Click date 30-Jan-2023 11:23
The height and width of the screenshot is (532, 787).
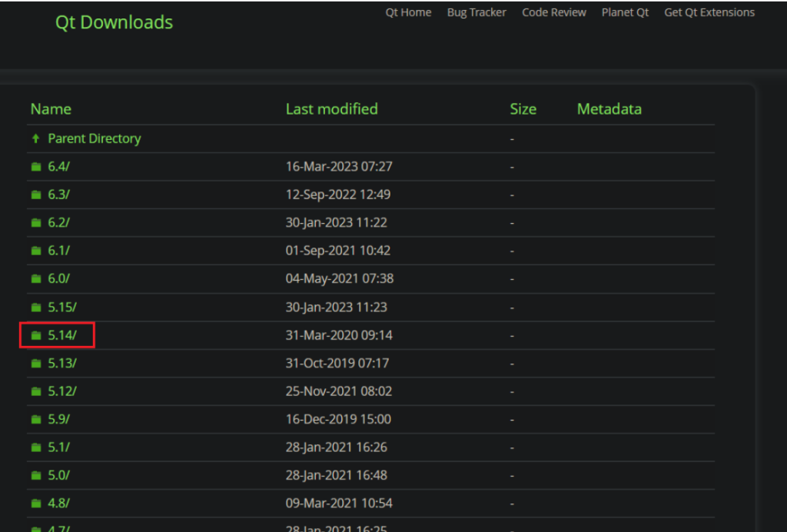tap(337, 308)
